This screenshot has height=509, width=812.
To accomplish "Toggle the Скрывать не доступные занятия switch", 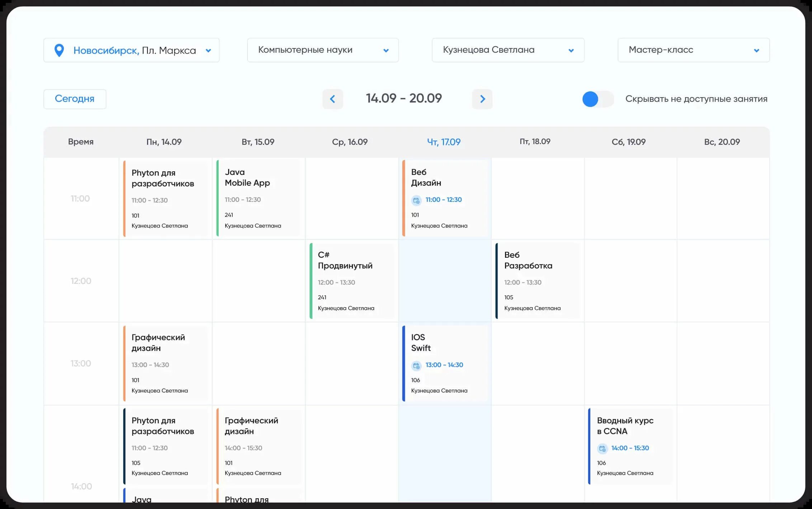I will click(598, 99).
